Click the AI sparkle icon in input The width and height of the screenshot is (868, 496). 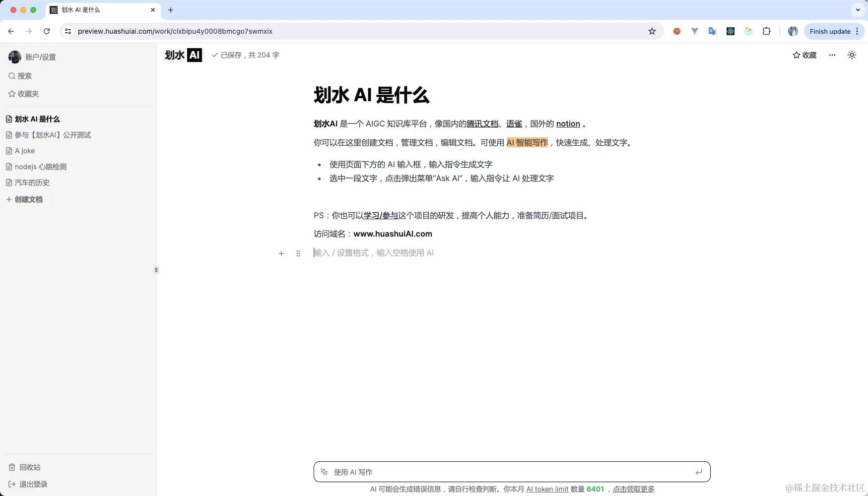324,472
